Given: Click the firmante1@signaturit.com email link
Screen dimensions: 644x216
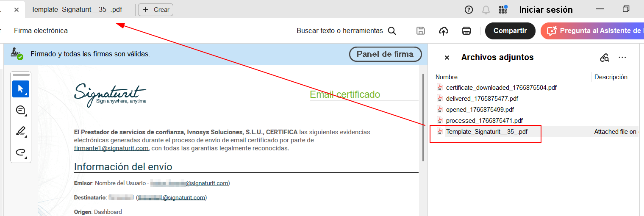Looking at the screenshot, I should point(111,148).
